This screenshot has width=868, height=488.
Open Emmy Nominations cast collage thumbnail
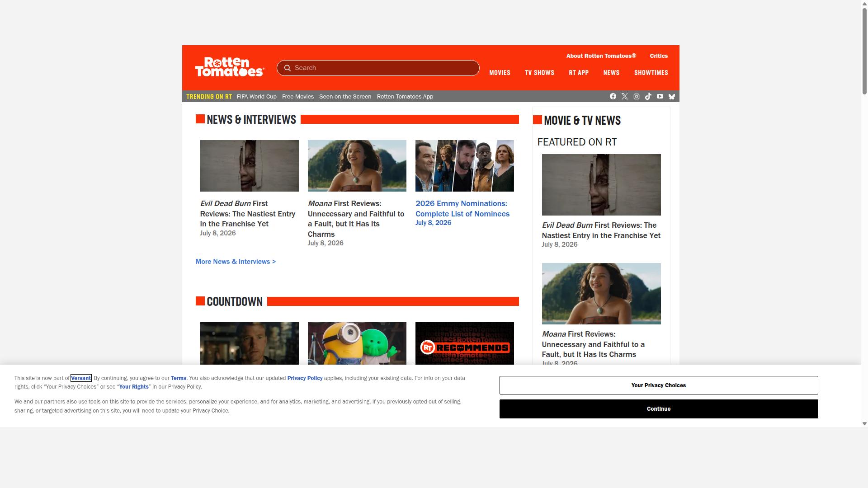pos(465,166)
